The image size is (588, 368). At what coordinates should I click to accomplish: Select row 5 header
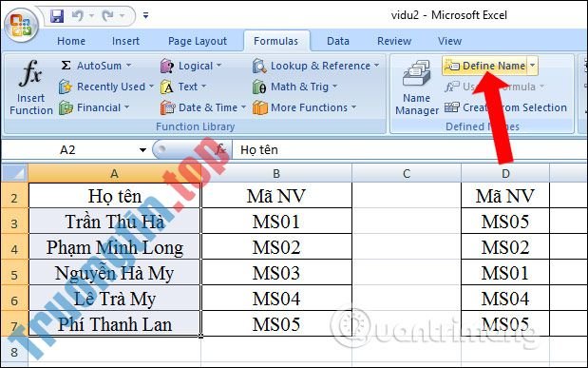click(x=14, y=273)
